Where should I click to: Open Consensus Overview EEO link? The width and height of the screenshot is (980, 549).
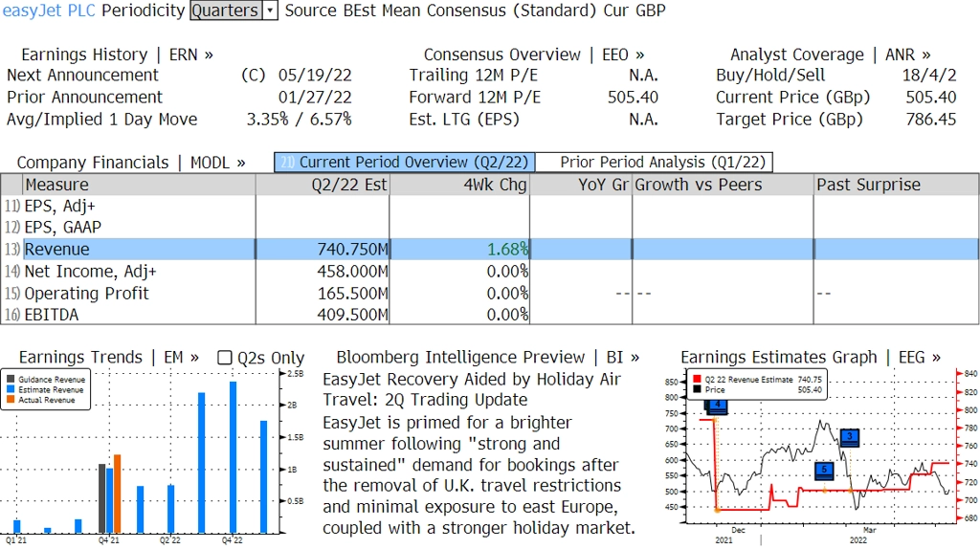coord(534,55)
